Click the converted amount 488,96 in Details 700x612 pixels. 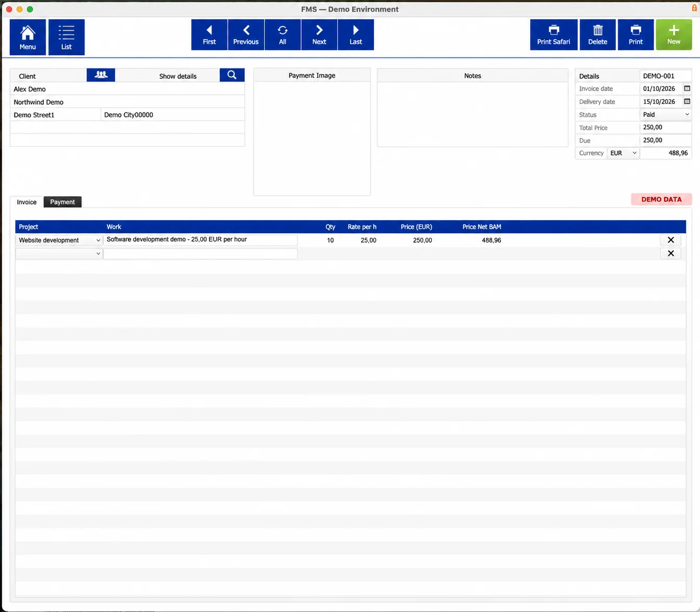click(666, 153)
